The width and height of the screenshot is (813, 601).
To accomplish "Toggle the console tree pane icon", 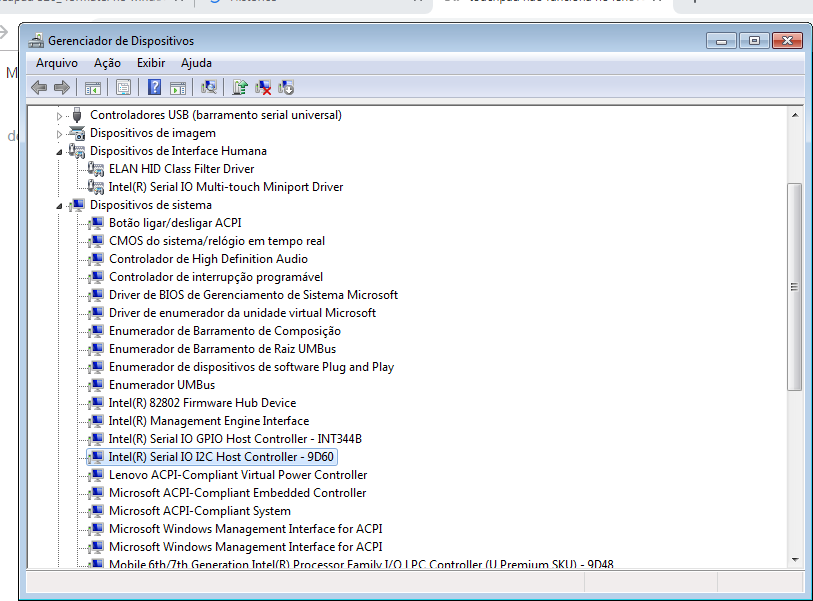I will [93, 88].
